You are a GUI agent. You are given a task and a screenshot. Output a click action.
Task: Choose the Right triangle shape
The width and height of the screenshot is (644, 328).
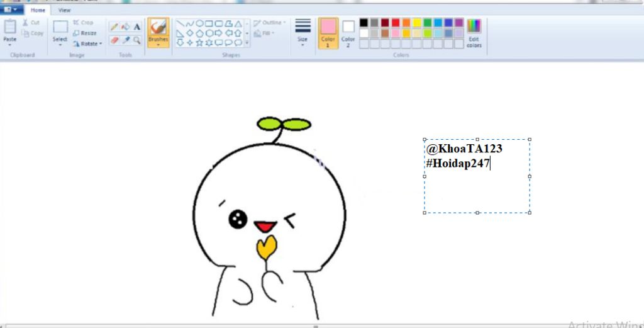tap(180, 33)
